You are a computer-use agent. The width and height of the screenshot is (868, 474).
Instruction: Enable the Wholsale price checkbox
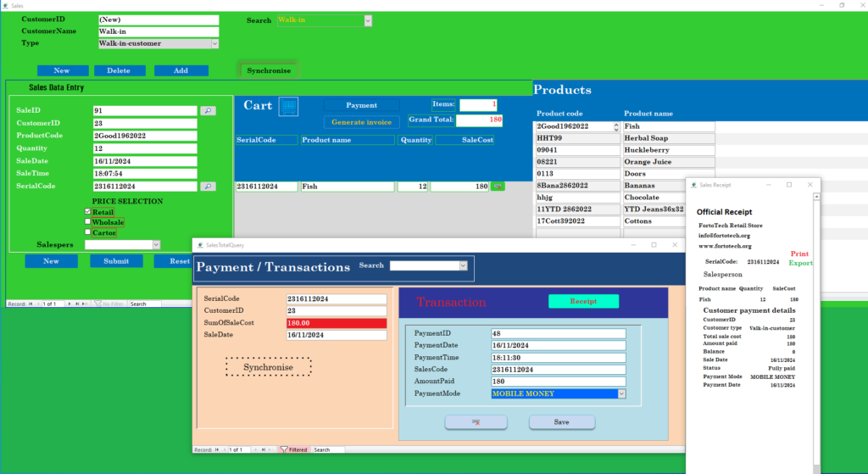[x=88, y=222]
